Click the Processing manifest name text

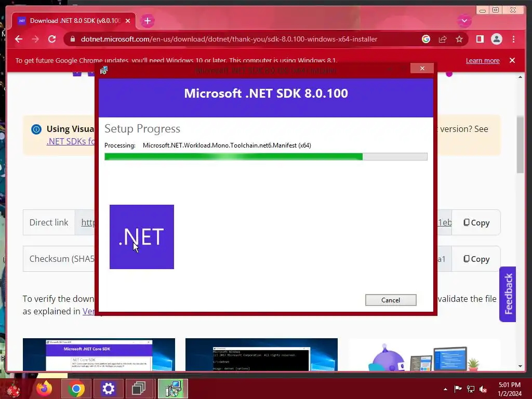click(x=227, y=145)
